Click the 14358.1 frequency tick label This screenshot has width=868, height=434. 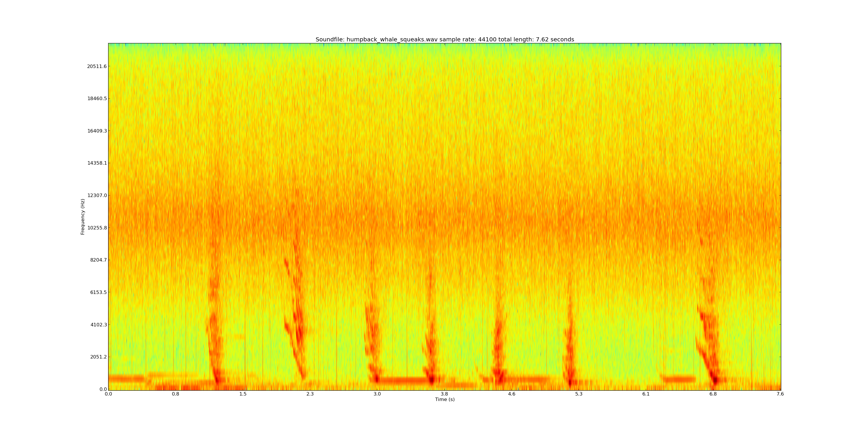click(x=97, y=163)
